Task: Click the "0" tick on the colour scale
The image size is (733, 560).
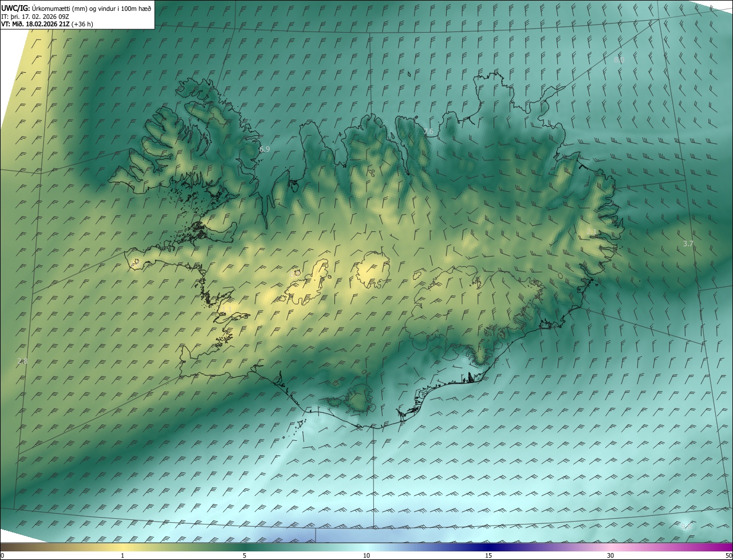Action: point(2,555)
